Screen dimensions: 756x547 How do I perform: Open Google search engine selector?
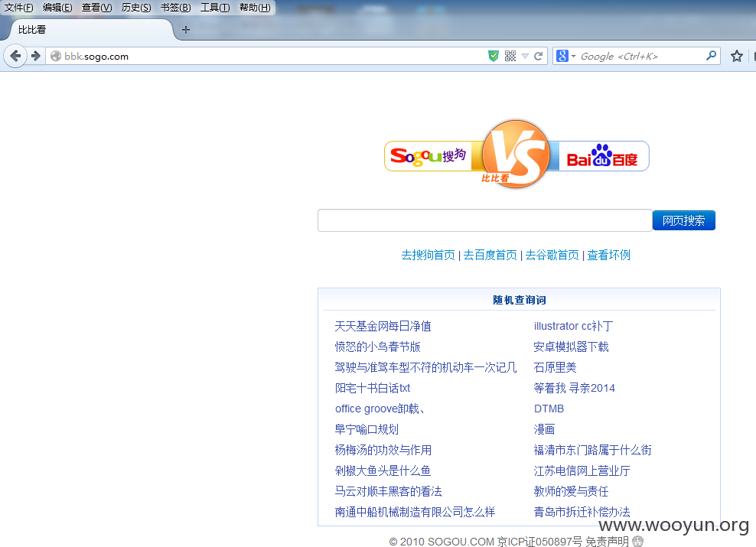(x=565, y=57)
